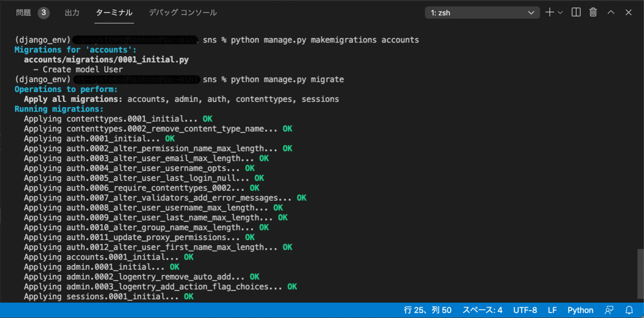Click 'Applying auth.0001_initial...' line
This screenshot has height=318, width=644.
point(99,138)
